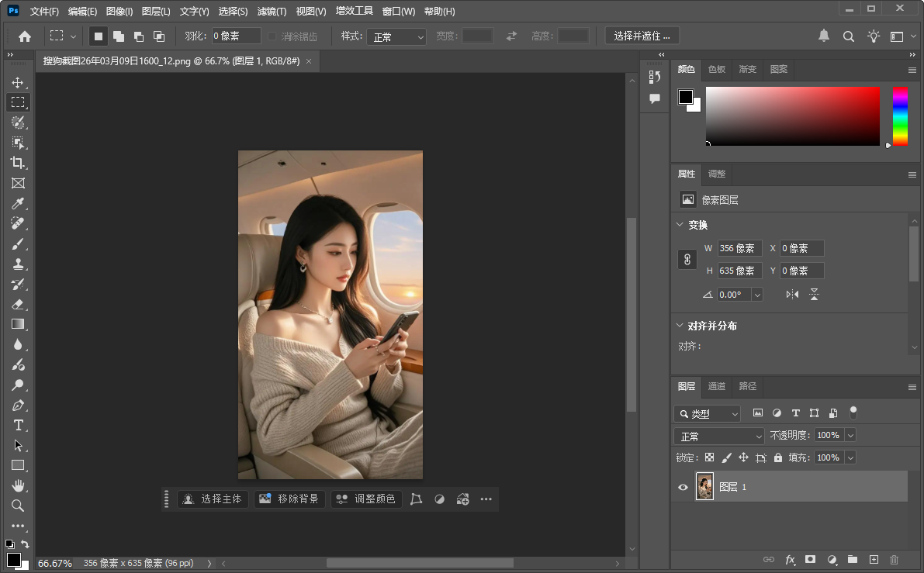Click the Create new layer icon
The width and height of the screenshot is (924, 573).
point(874,559)
